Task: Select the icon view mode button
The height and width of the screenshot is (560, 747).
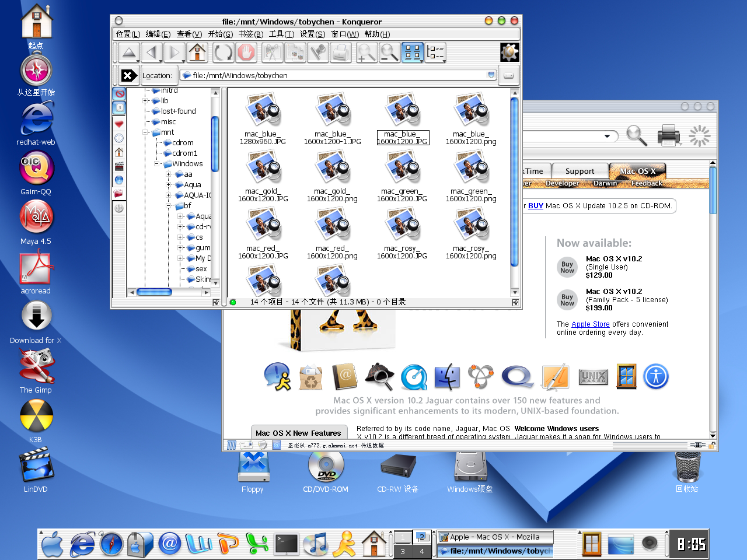Action: click(413, 53)
